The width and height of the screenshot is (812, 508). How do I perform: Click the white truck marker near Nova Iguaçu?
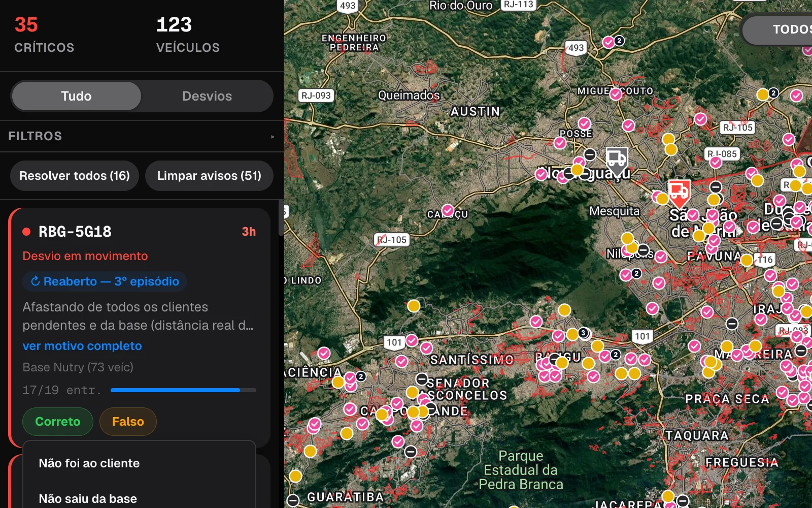(617, 161)
